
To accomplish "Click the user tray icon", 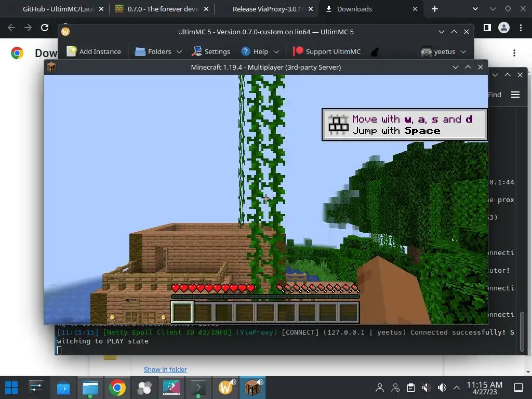I will (380, 388).
